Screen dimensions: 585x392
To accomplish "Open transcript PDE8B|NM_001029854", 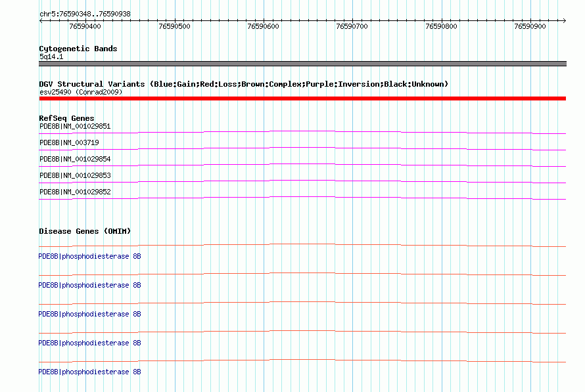I will click(x=75, y=159).
